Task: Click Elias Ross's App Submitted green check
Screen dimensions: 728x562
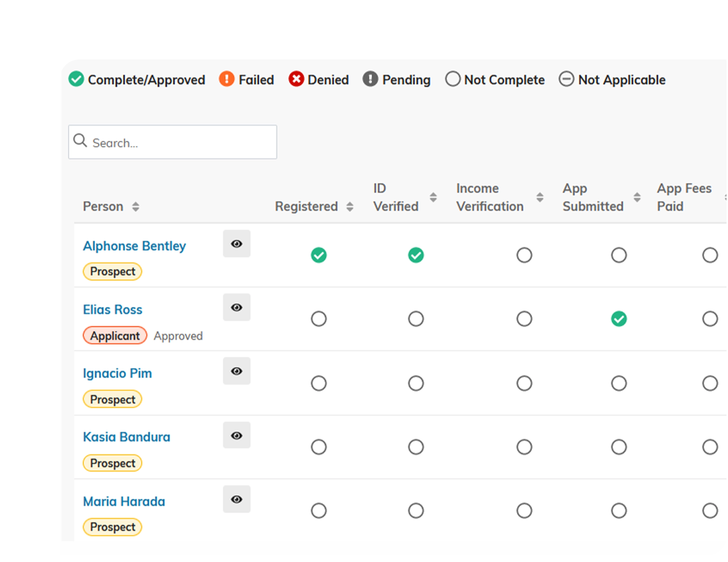Action: point(619,319)
